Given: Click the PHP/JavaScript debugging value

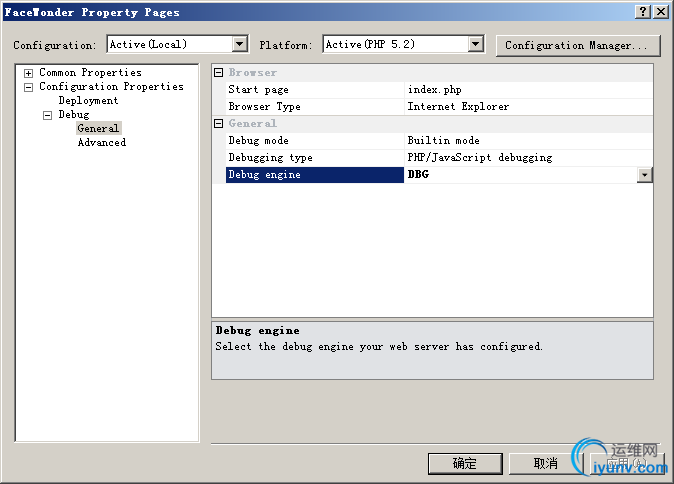Looking at the screenshot, I should (x=528, y=158).
